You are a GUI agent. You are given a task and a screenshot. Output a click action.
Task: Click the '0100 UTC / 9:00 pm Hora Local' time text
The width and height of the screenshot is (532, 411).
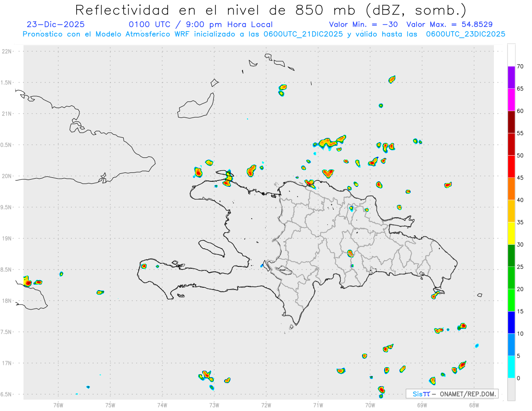[200, 24]
